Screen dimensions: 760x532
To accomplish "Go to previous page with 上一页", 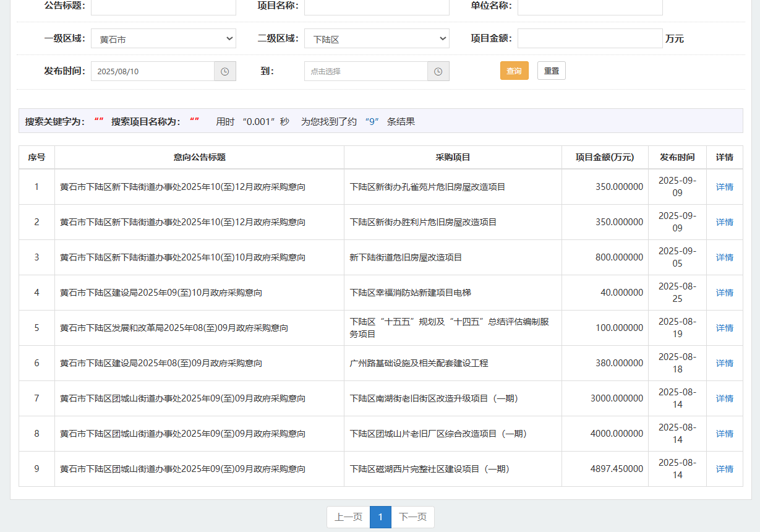I will coord(348,517).
